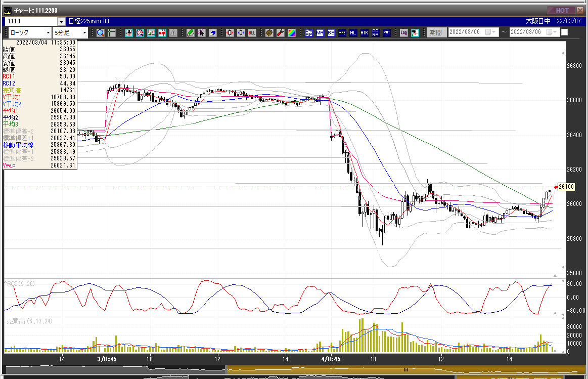The image size is (588, 379).
Task: Toggle the ATR indicator button
Action: (x=364, y=33)
